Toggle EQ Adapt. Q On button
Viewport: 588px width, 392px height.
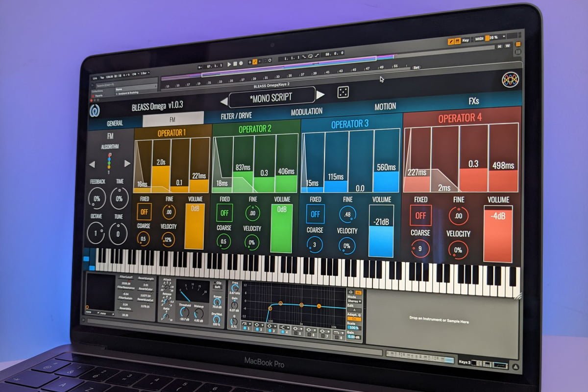[354, 319]
